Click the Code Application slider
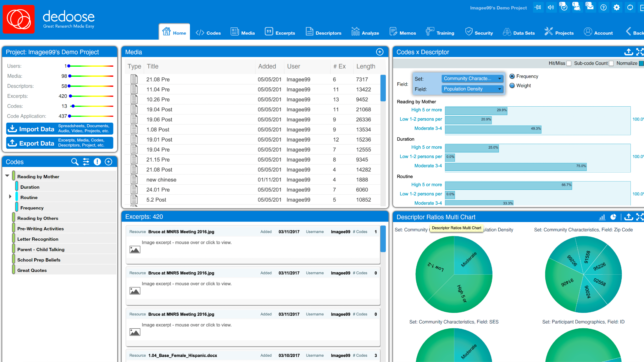644x362 pixels. [x=91, y=116]
